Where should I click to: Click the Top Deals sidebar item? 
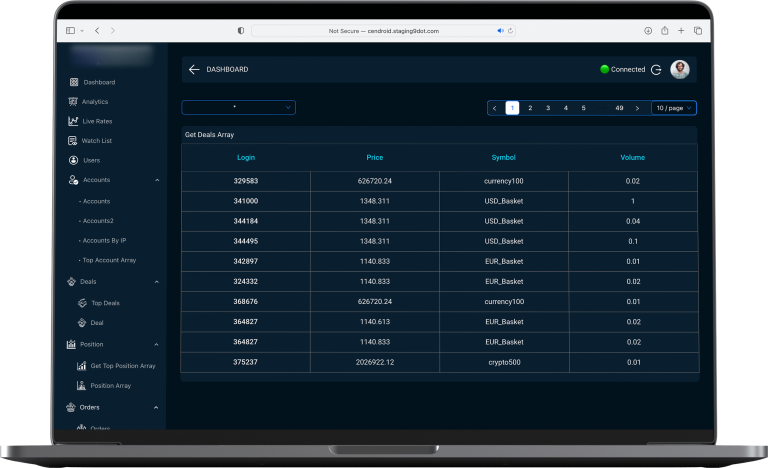[x=105, y=303]
